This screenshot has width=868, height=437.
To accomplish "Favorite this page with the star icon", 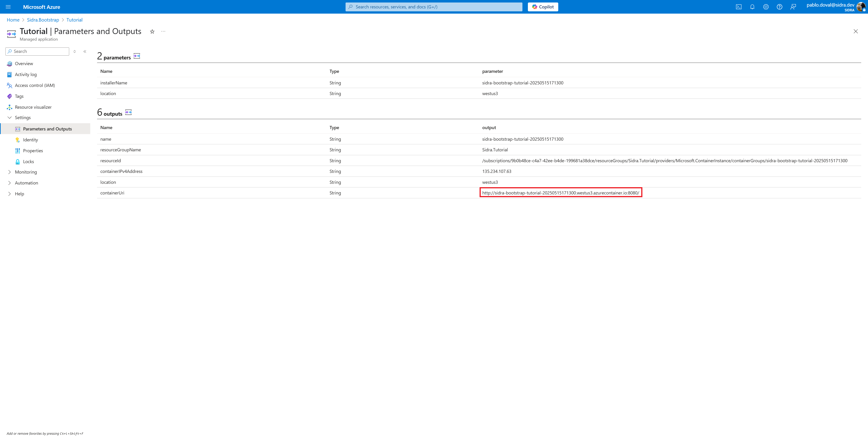I will pyautogui.click(x=152, y=31).
